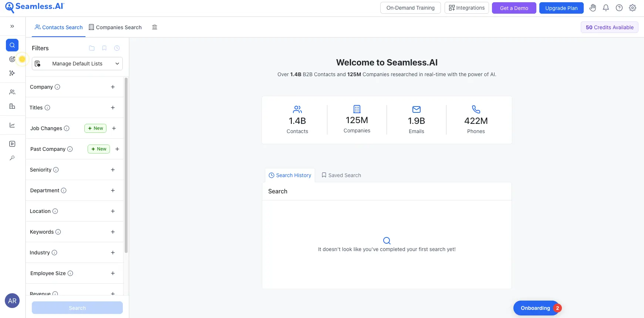Click the analytics chart icon in sidebar
The width and height of the screenshot is (644, 318).
(x=12, y=125)
